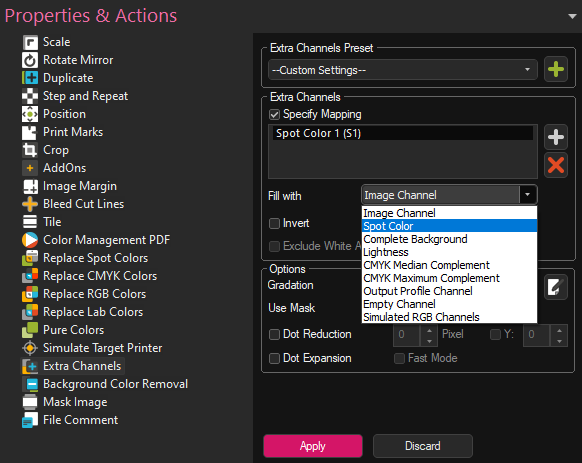Collapse the Properties & Actions panel arrow

[572, 16]
